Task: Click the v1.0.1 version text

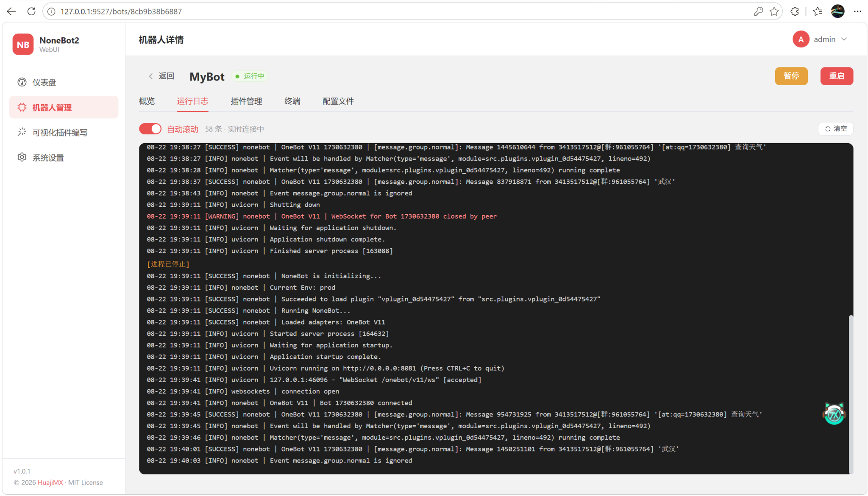Action: pos(22,471)
